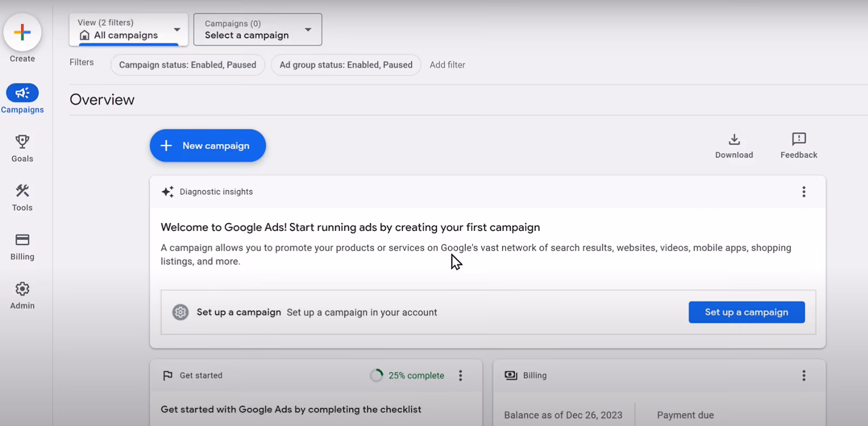Viewport: 868px width, 426px height.
Task: Click 'Set up a campaign in your account' text
Action: [x=362, y=313]
